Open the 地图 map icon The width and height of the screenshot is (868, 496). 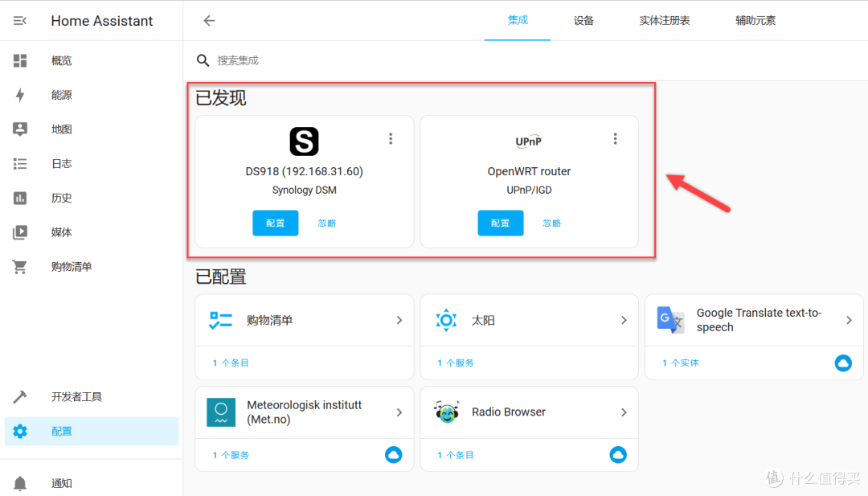coord(20,129)
